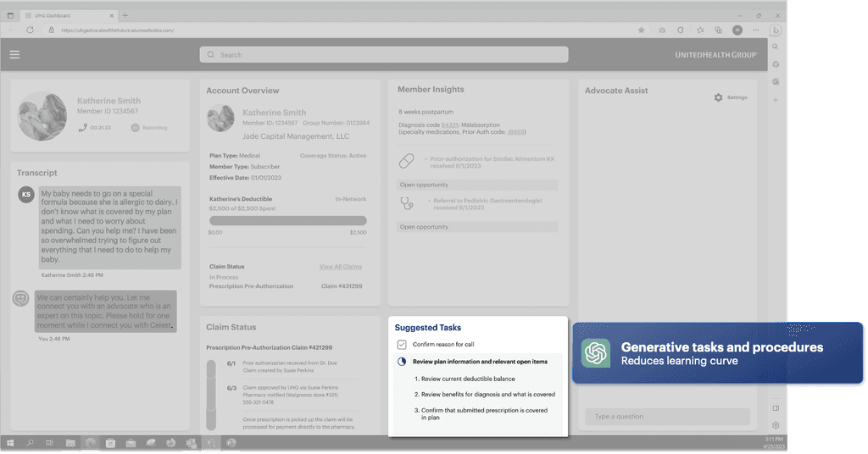The width and height of the screenshot is (868, 454).
Task: Click the Claim Status vertical timeline bar
Action: coord(211,395)
